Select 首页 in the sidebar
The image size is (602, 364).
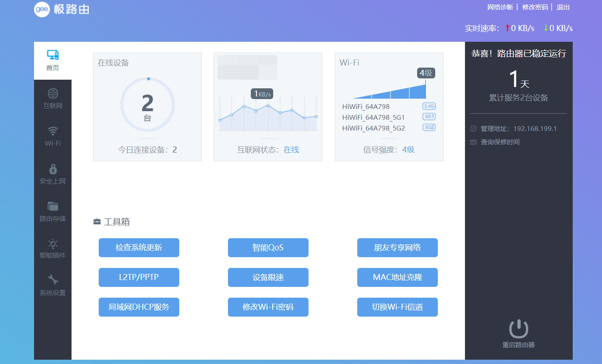coord(53,61)
